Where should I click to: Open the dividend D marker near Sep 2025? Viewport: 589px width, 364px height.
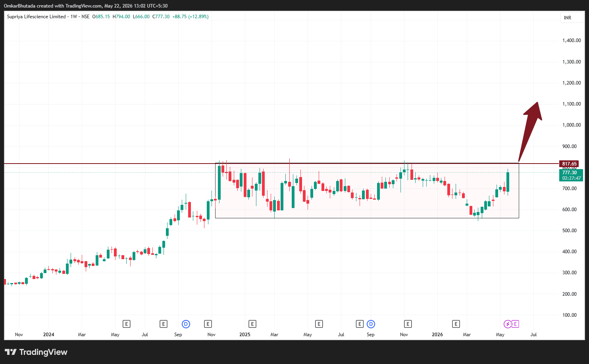coord(371,324)
